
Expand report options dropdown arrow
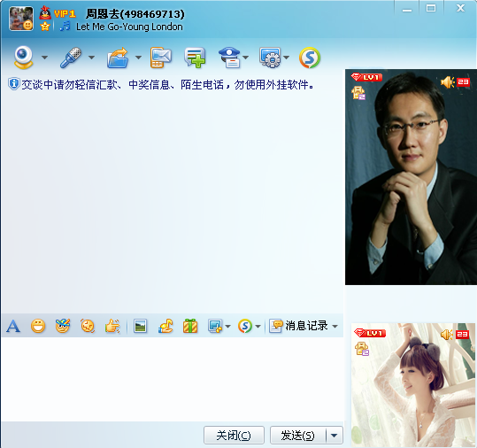pos(245,58)
